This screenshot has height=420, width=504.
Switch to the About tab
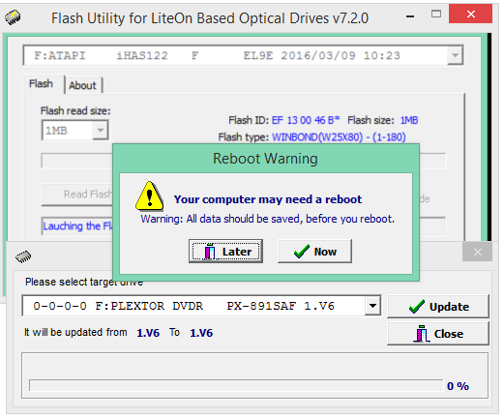coord(82,85)
